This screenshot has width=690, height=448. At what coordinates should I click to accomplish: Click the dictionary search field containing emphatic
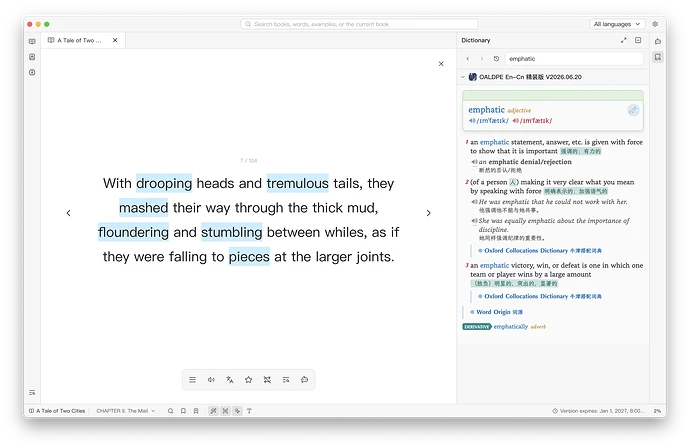pyautogui.click(x=574, y=59)
